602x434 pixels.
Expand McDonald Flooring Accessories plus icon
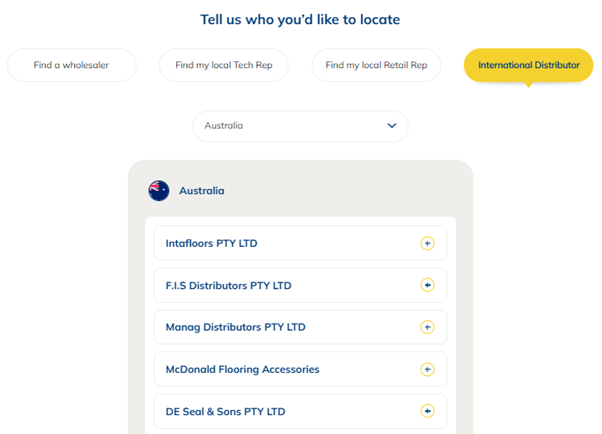point(427,369)
